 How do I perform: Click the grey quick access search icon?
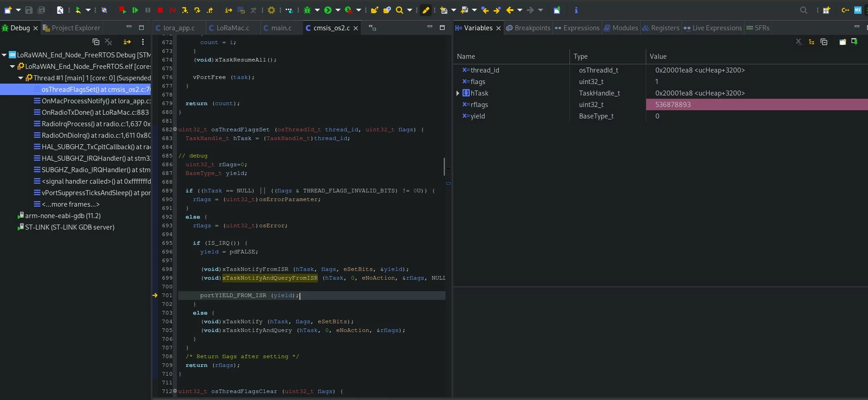[x=803, y=10]
